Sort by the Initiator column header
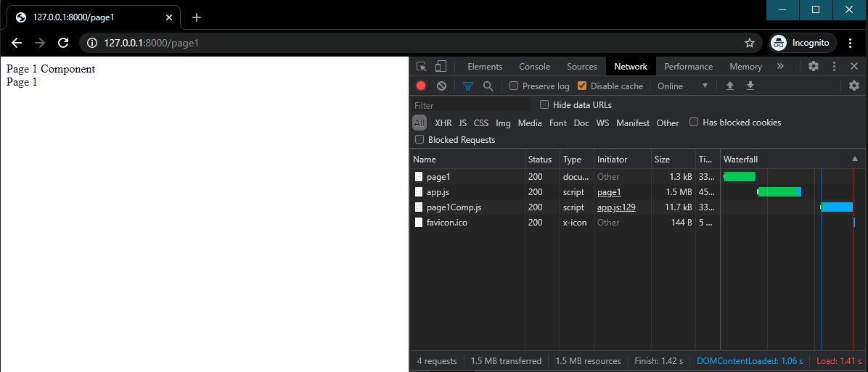The width and height of the screenshot is (868, 372). (x=623, y=160)
